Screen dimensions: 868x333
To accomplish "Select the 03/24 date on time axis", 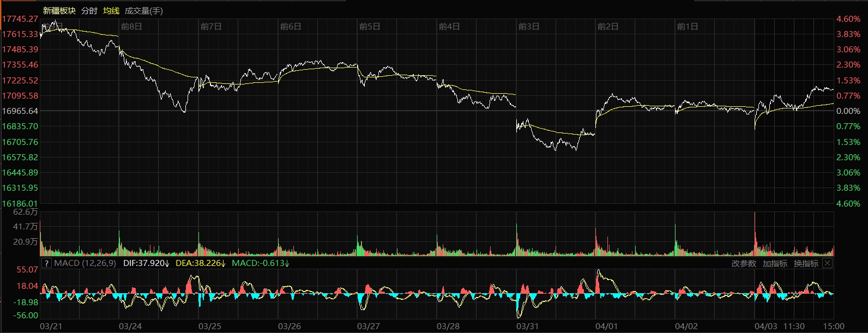I will click(x=130, y=326).
